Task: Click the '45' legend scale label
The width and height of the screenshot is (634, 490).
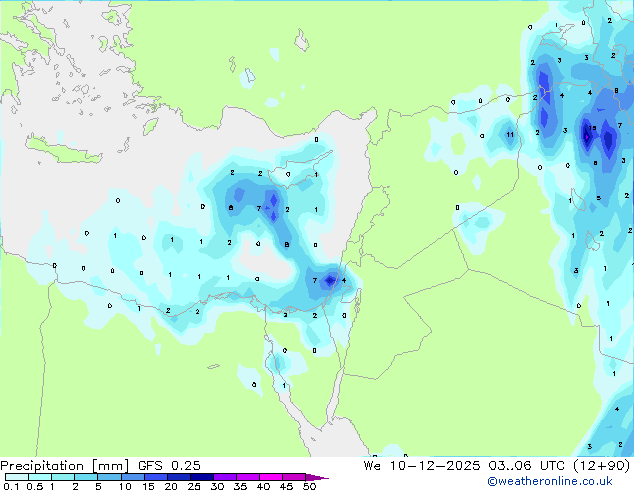Action: click(x=287, y=486)
